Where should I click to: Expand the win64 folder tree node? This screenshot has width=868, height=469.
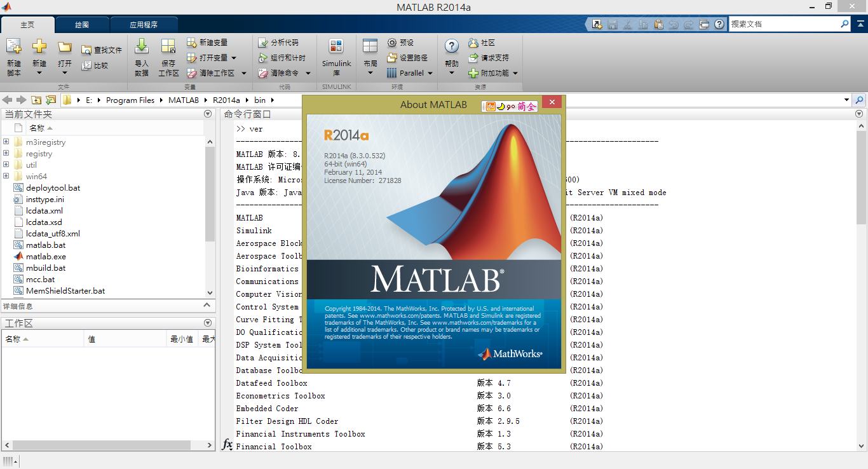pyautogui.click(x=6, y=177)
